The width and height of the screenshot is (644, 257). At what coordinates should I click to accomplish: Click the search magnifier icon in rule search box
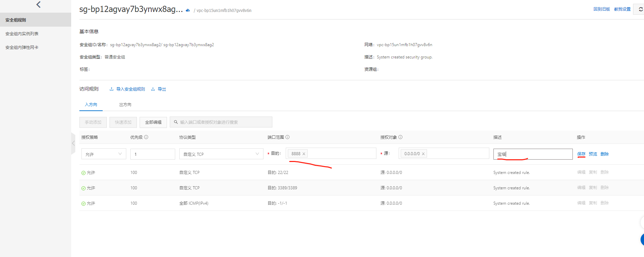pyautogui.click(x=176, y=122)
